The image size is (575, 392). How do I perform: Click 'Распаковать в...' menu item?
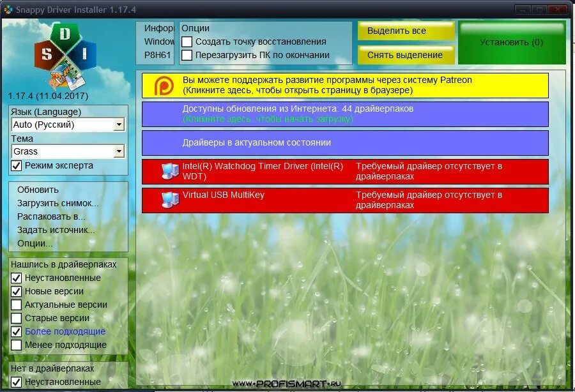[51, 216]
